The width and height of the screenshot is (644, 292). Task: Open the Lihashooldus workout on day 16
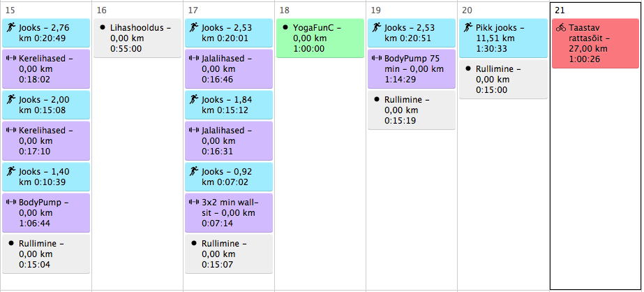[137, 38]
